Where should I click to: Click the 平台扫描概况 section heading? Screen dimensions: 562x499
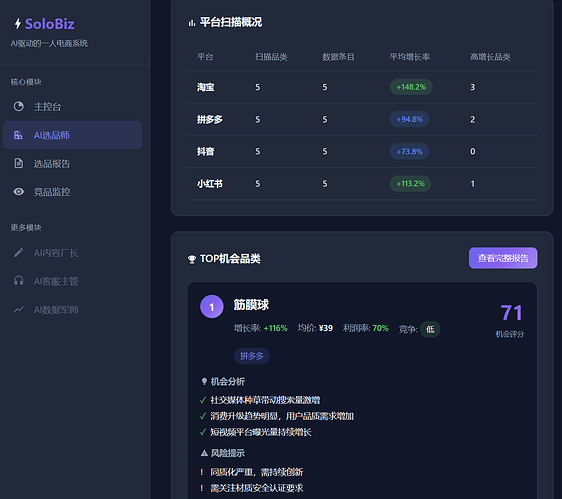click(x=231, y=23)
